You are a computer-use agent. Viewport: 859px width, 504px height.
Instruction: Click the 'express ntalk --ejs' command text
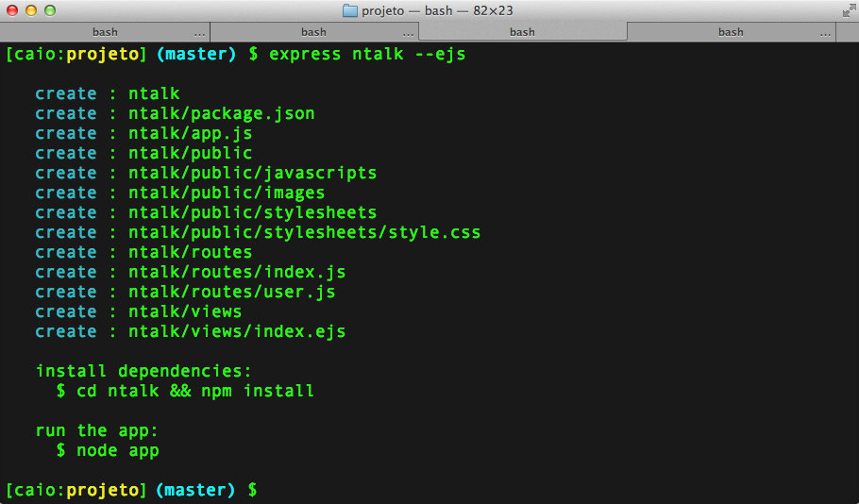coord(367,55)
